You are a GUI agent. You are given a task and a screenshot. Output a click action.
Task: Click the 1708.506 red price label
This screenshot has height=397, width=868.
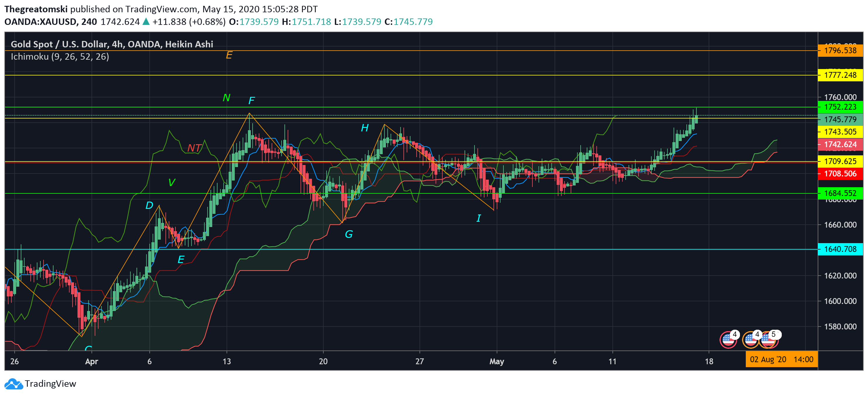[x=840, y=174]
